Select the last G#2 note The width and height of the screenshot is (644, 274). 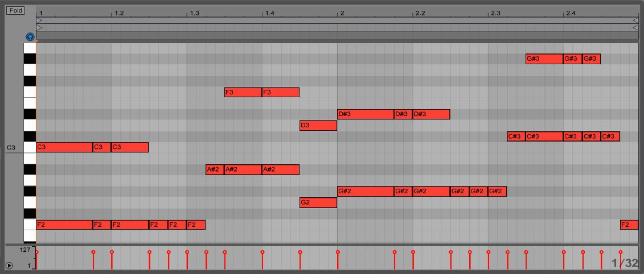tap(497, 191)
